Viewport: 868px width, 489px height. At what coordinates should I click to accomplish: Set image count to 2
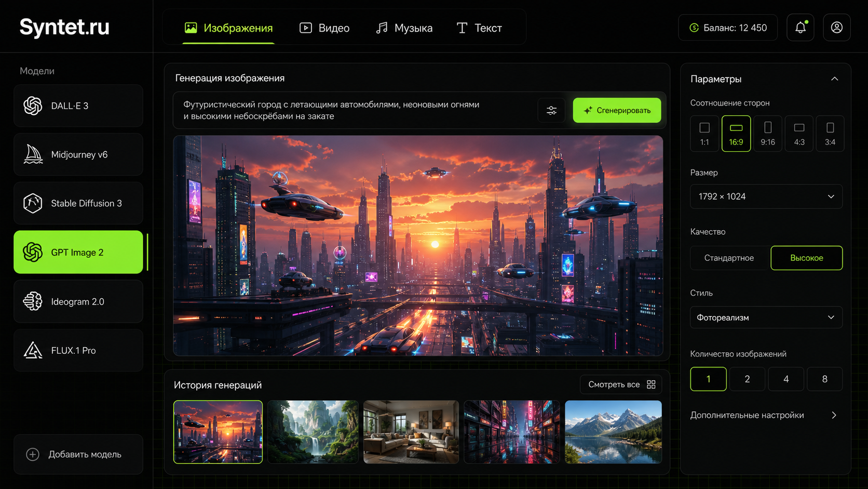(x=747, y=379)
